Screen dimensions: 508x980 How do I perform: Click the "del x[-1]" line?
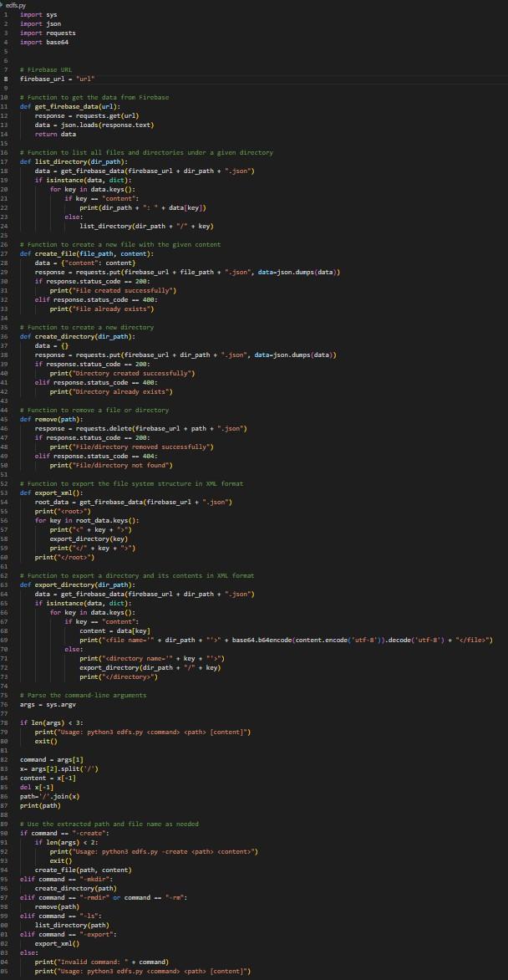40,787
